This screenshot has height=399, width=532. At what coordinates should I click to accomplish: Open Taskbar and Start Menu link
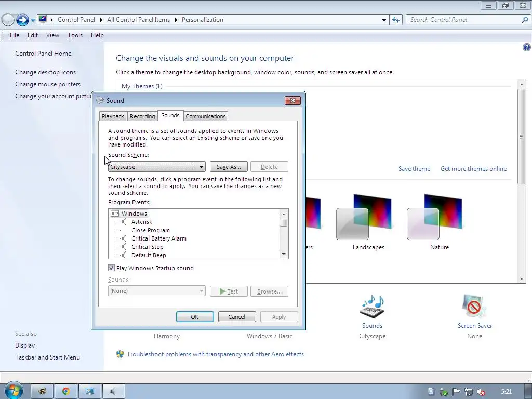click(47, 357)
